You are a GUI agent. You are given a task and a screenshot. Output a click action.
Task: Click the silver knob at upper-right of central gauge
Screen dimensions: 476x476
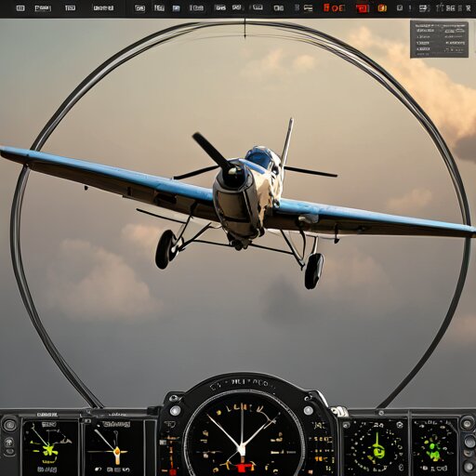[309, 410]
